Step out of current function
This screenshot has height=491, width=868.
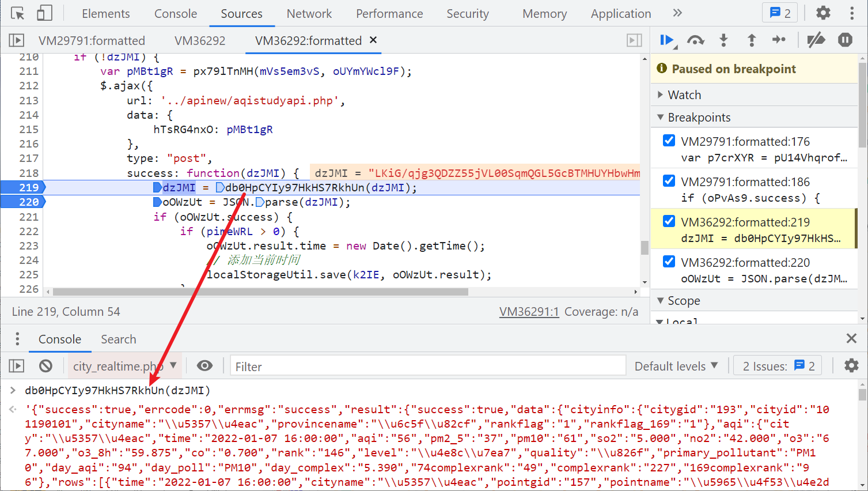(x=752, y=40)
